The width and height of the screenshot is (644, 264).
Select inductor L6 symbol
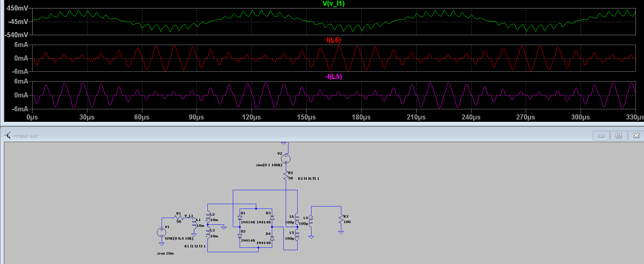tap(297, 219)
